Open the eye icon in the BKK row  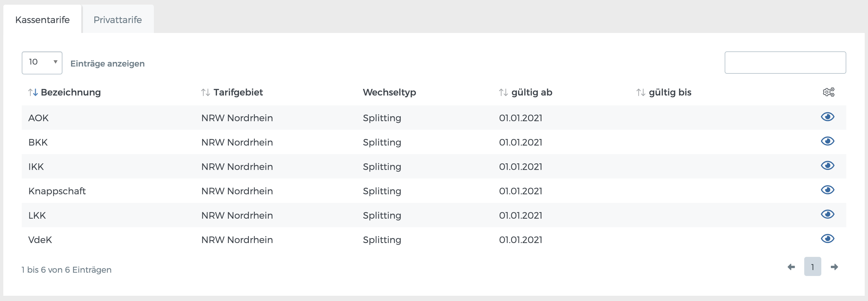coord(828,141)
